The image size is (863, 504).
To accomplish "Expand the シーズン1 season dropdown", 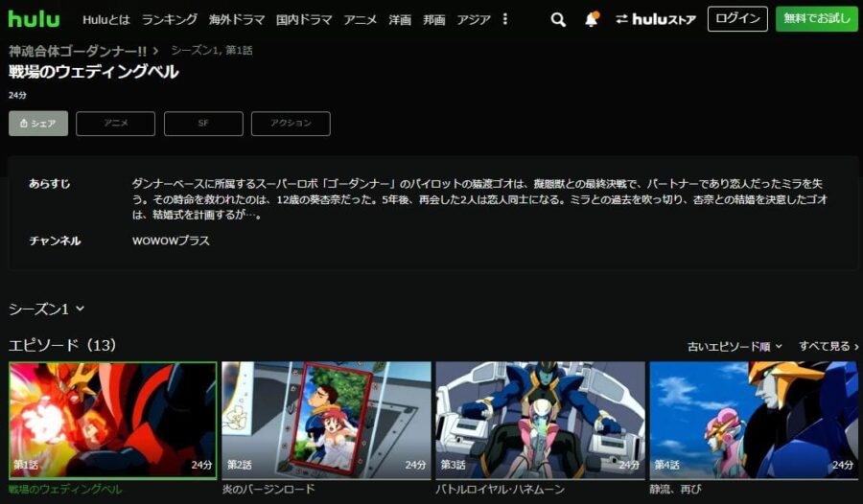I will point(46,309).
